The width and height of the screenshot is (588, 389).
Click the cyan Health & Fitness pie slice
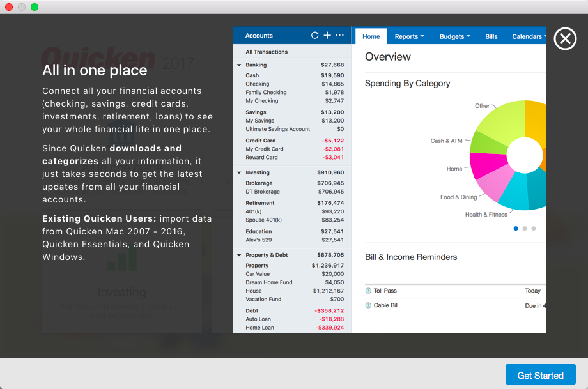tap(514, 191)
